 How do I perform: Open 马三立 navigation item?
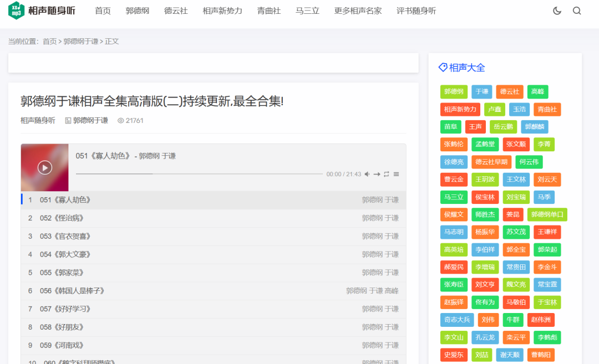(307, 11)
